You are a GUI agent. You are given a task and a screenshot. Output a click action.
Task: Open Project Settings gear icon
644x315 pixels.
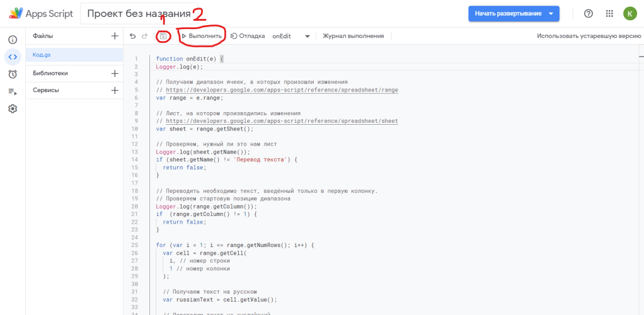click(x=13, y=108)
